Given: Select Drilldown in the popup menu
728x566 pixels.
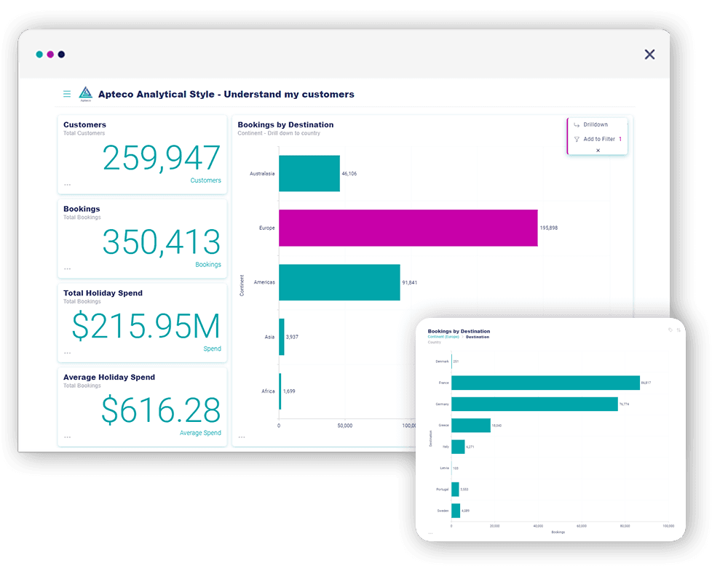Looking at the screenshot, I should pyautogui.click(x=595, y=124).
